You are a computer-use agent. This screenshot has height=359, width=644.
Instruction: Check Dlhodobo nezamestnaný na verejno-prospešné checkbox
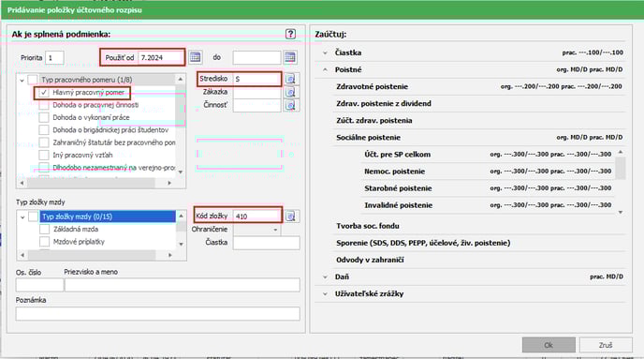(44, 168)
